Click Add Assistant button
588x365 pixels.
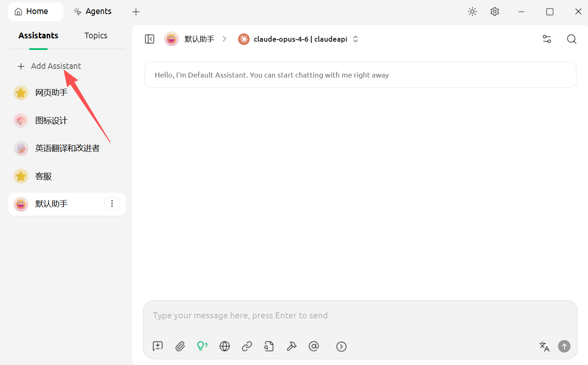[50, 66]
